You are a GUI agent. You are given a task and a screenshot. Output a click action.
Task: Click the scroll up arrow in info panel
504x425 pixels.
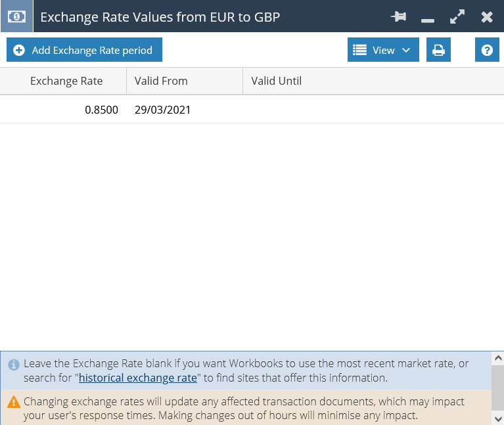coord(498,358)
